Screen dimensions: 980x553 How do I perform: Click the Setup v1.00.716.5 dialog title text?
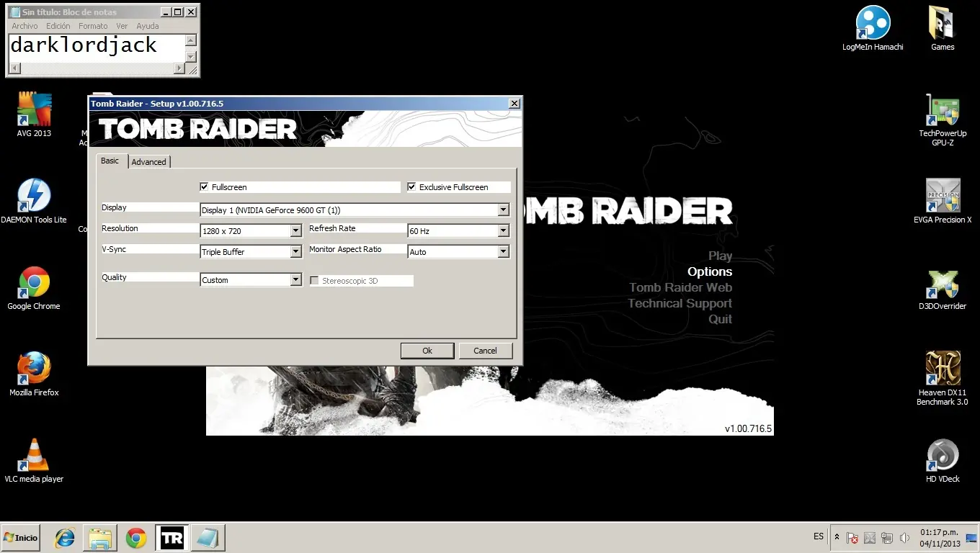(157, 104)
